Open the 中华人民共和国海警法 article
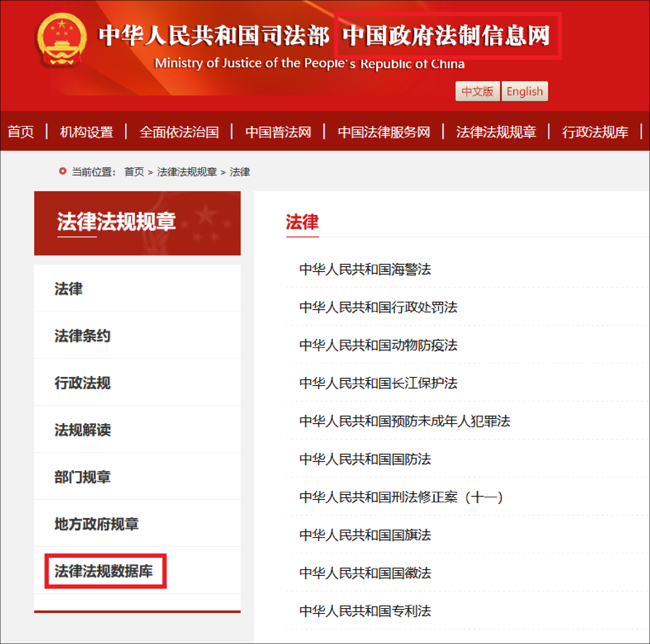Image resolution: width=650 pixels, height=644 pixels. 365,269
